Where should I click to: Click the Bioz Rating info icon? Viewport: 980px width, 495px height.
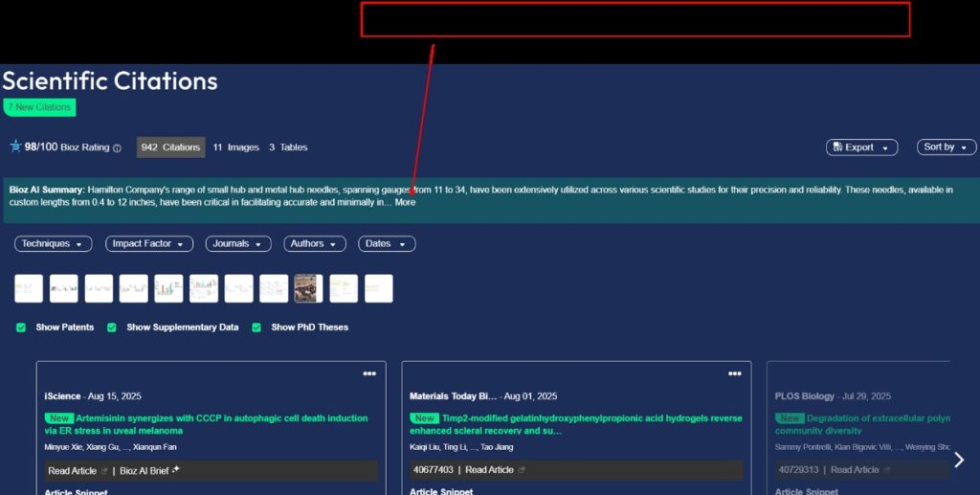[x=118, y=148]
